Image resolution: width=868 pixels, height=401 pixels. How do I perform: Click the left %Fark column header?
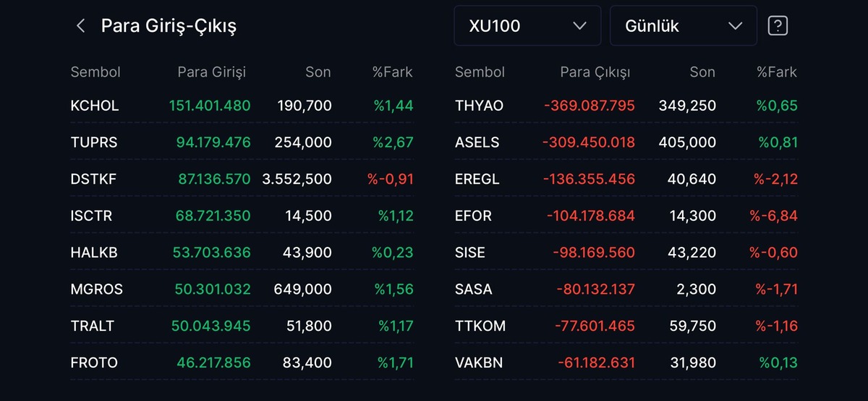393,72
